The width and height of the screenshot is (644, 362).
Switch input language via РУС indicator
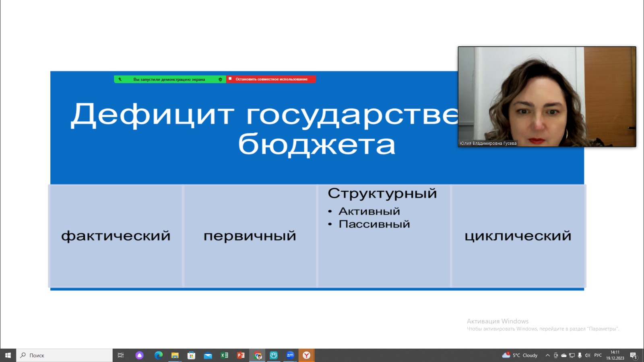(598, 355)
